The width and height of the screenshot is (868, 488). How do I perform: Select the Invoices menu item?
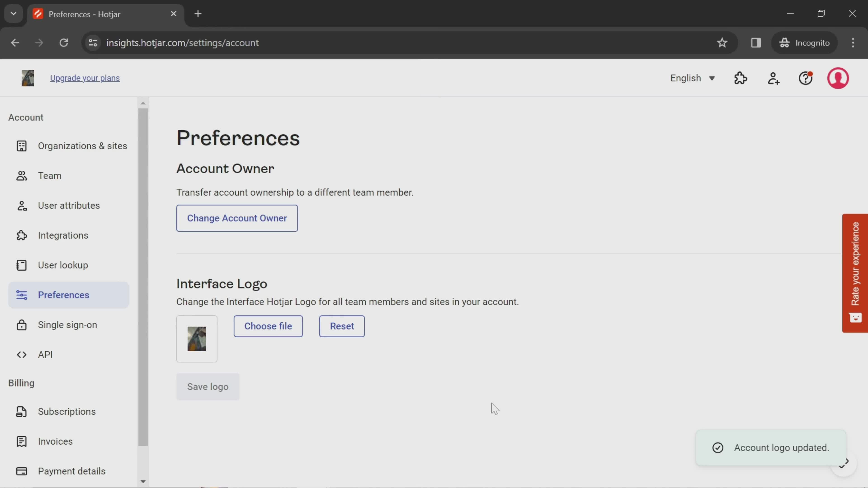pyautogui.click(x=55, y=441)
